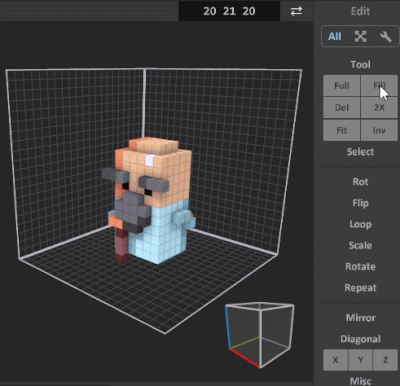Image resolution: width=400 pixels, height=386 pixels.
Task: Click the orientation view cube
Action: click(x=260, y=335)
